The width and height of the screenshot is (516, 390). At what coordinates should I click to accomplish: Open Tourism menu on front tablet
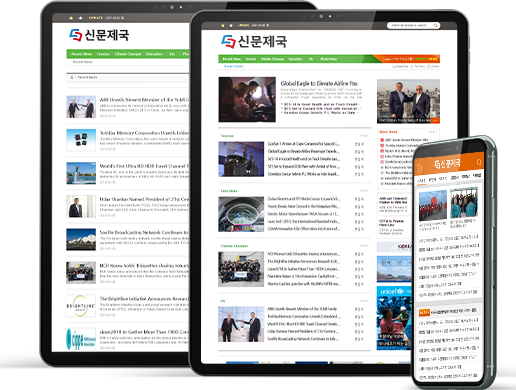[251, 59]
